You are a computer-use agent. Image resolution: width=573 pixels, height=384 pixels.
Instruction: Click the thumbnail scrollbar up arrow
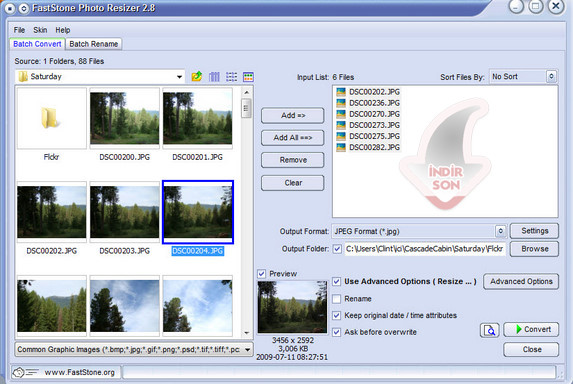pyautogui.click(x=247, y=92)
